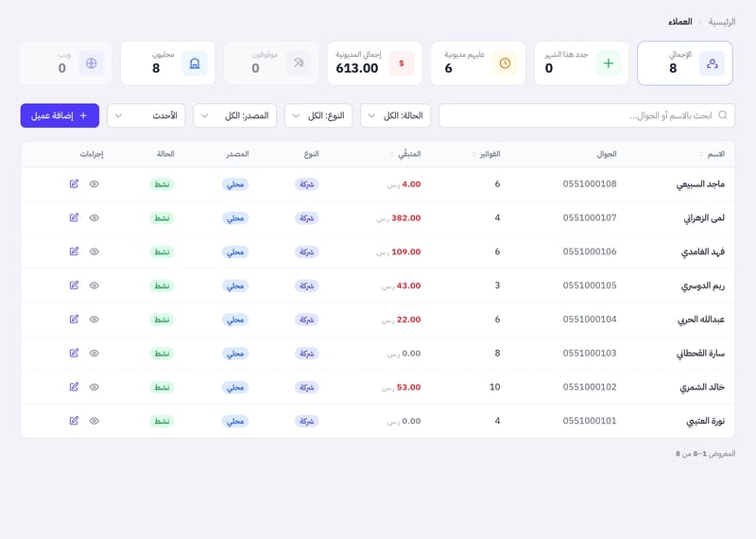Edit customer خالد الشمري
The image size is (756, 539).
[74, 387]
